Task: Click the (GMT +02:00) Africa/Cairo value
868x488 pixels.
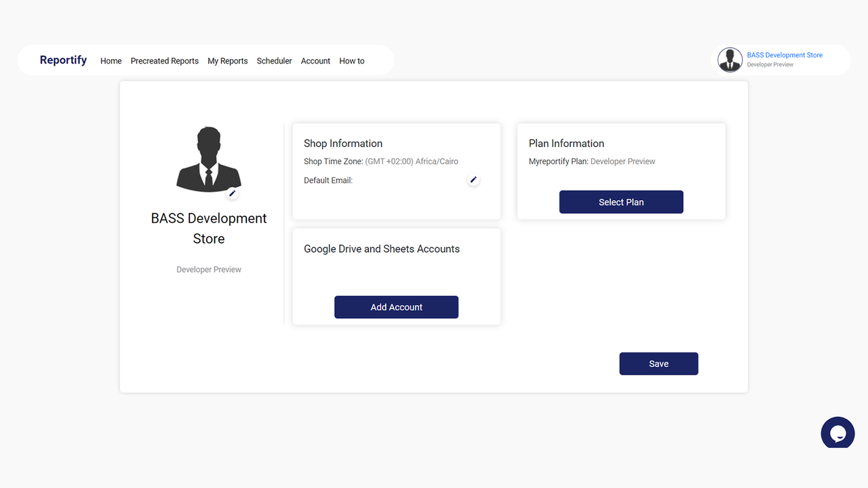Action: tap(412, 161)
